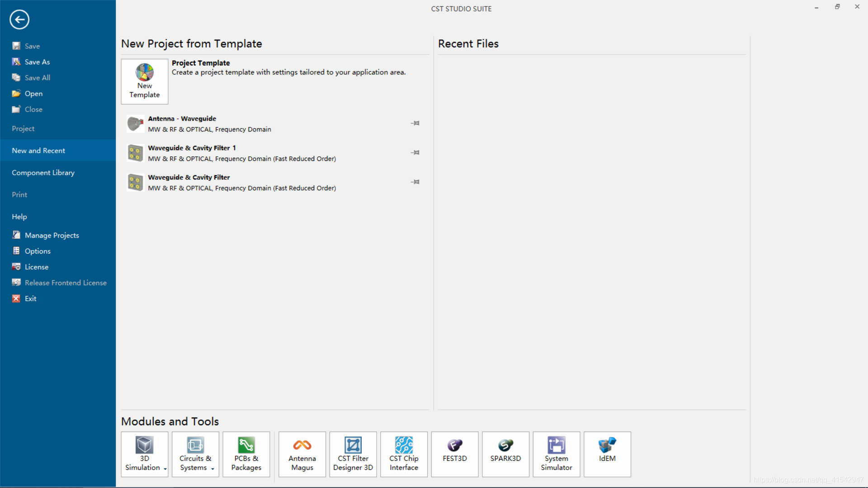
Task: Click the Save As icon
Action: [16, 62]
